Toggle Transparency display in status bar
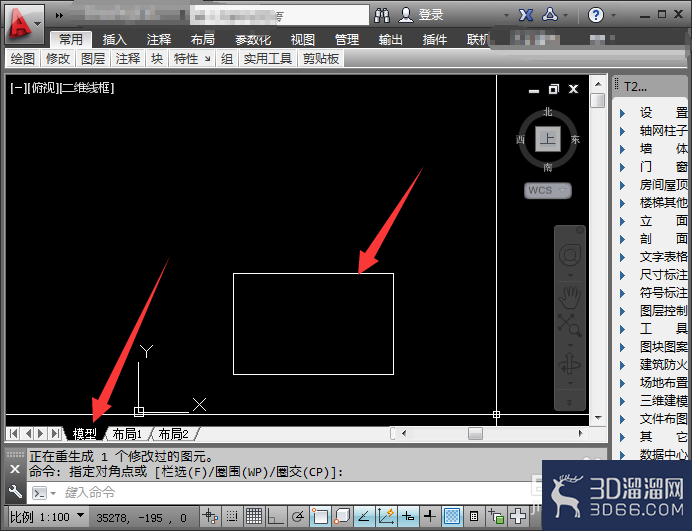This screenshot has height=531, width=692. pyautogui.click(x=452, y=516)
